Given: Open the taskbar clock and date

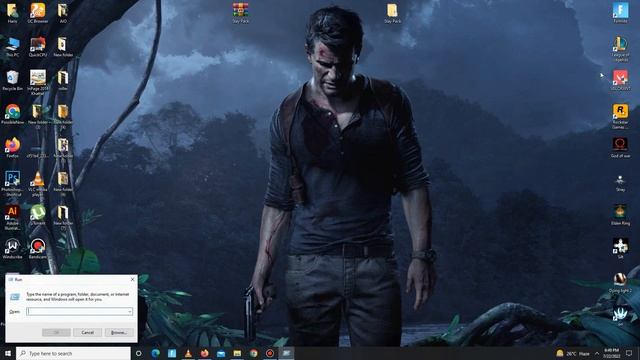Looking at the screenshot, I should (x=611, y=353).
